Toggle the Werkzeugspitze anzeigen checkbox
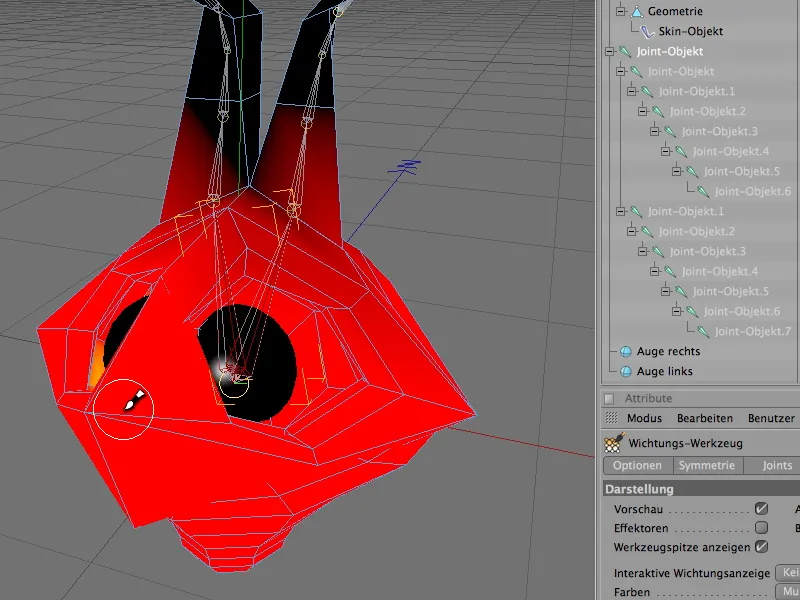 (761, 547)
